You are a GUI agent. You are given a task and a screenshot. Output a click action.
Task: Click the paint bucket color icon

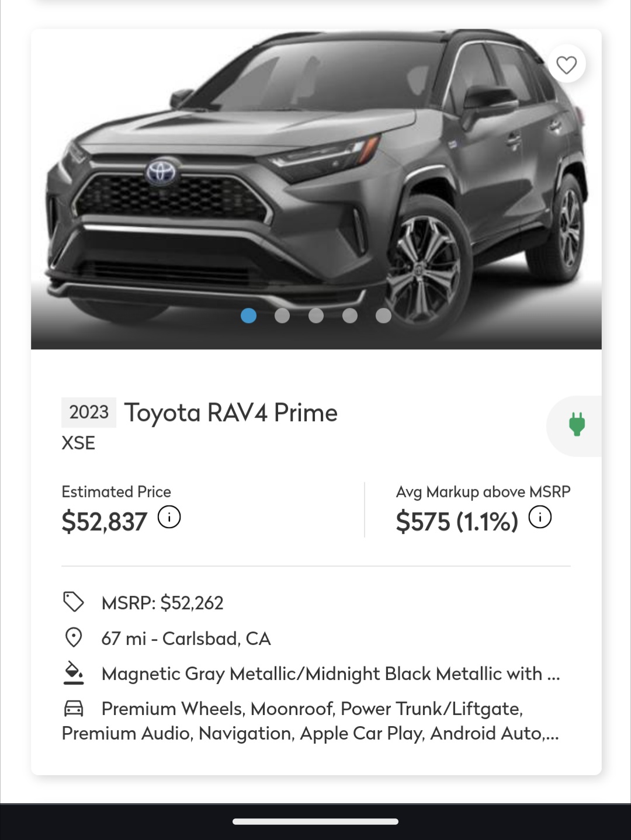74,673
